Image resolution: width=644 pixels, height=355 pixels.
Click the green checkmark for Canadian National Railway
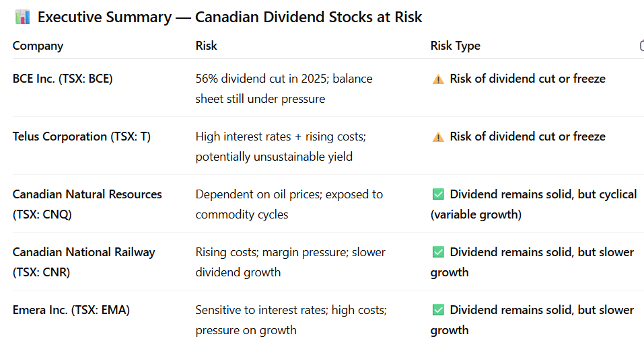(438, 253)
